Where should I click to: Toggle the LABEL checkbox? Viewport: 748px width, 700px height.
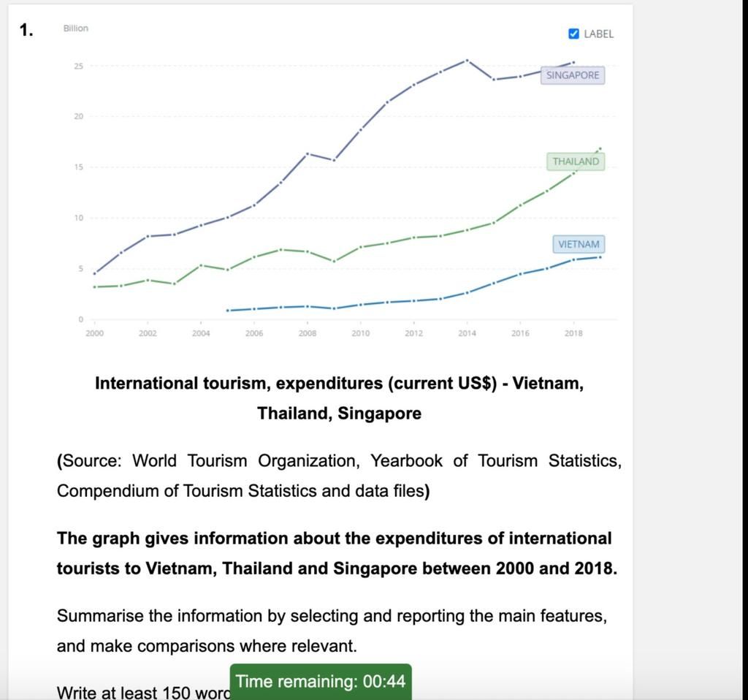573,34
